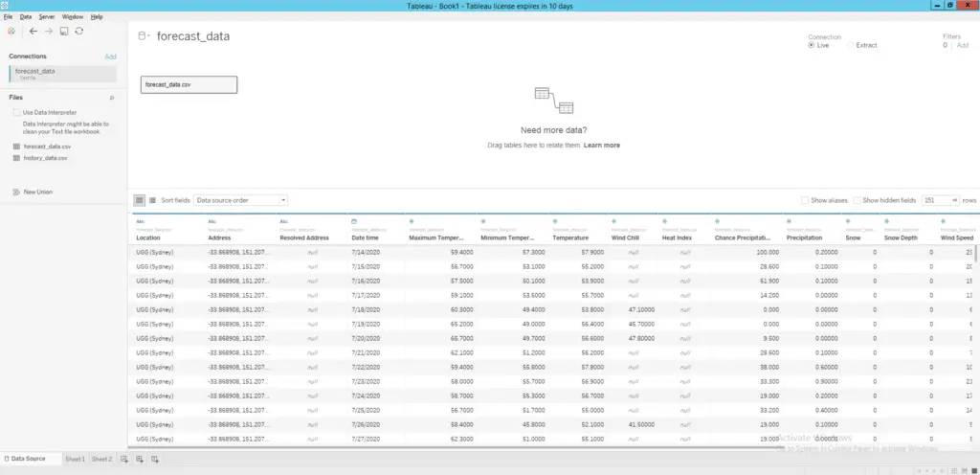Open the Learn more link
Screen dimensions: 980x475
pyautogui.click(x=602, y=146)
